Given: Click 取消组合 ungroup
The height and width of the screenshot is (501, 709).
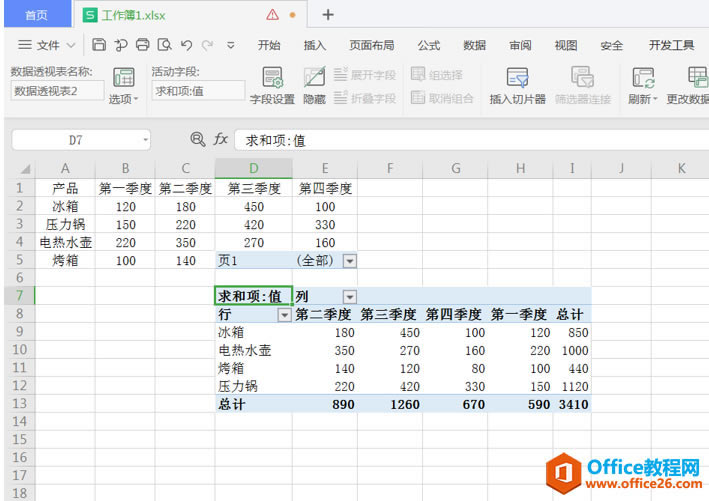Looking at the screenshot, I should pyautogui.click(x=442, y=98).
